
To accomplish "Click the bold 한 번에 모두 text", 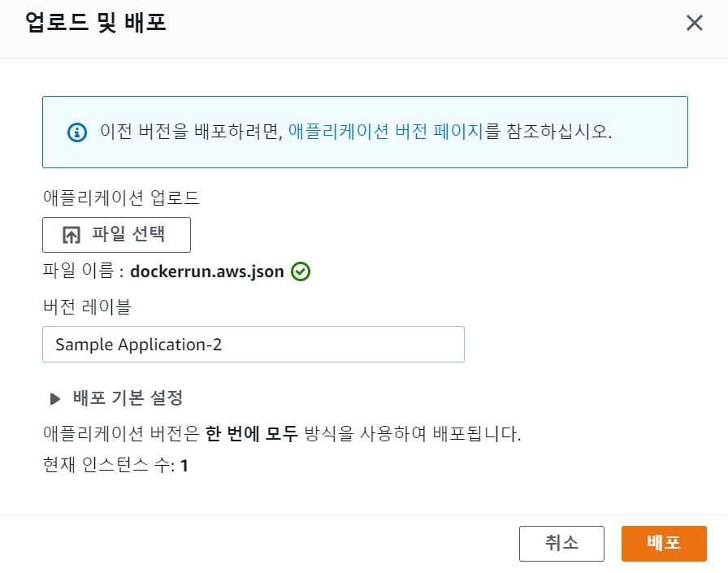I will (251, 434).
